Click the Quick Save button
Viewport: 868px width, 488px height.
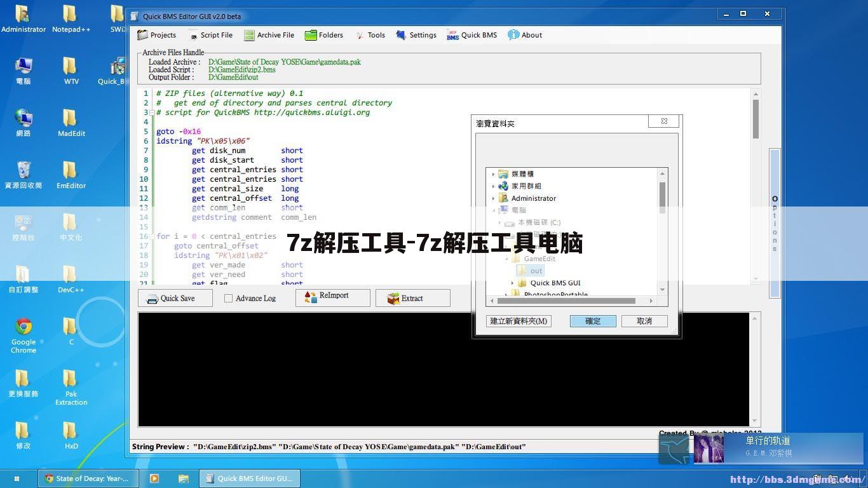(175, 298)
